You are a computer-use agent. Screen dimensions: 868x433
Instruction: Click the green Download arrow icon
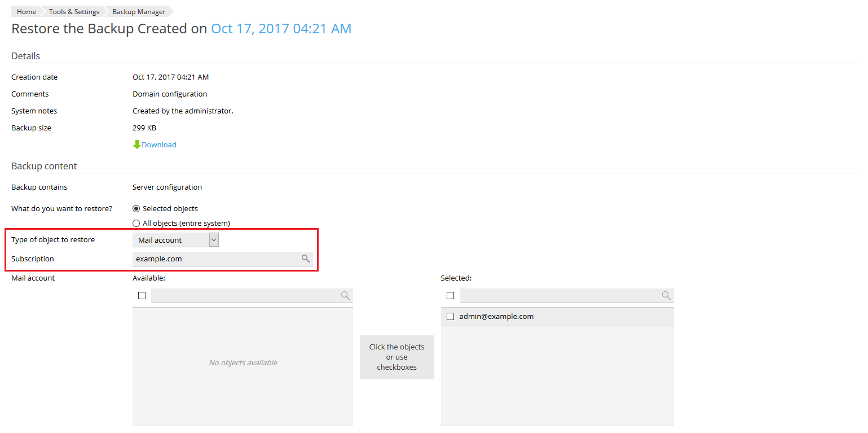136,145
